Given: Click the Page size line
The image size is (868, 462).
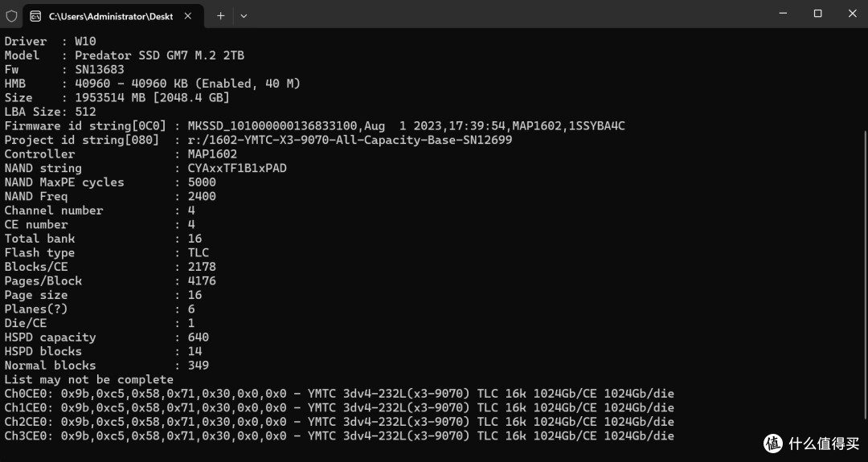Looking at the screenshot, I should 103,296.
